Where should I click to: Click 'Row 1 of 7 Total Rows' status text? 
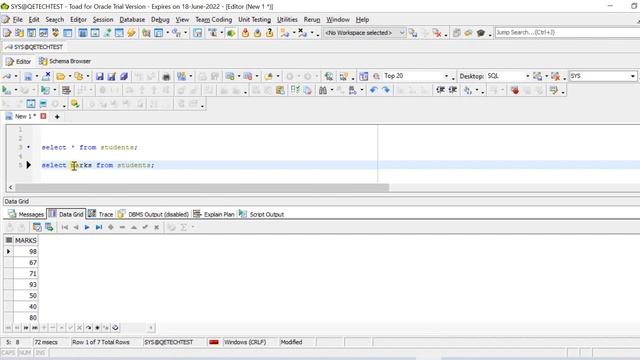[101, 342]
